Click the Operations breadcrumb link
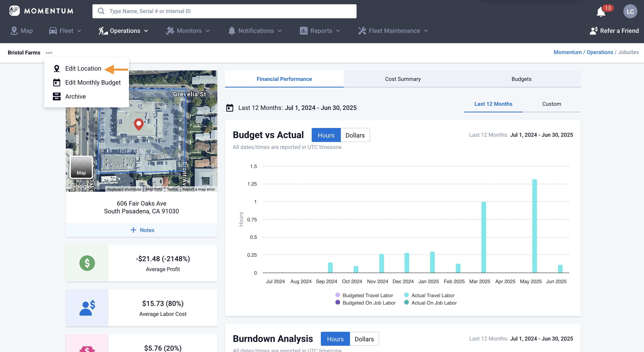This screenshot has height=352, width=644. 600,52
